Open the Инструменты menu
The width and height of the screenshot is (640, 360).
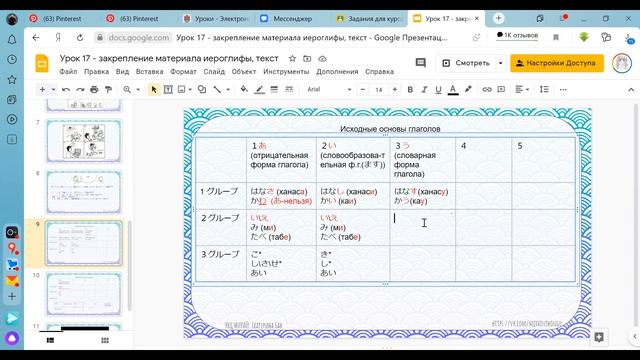[x=286, y=71]
